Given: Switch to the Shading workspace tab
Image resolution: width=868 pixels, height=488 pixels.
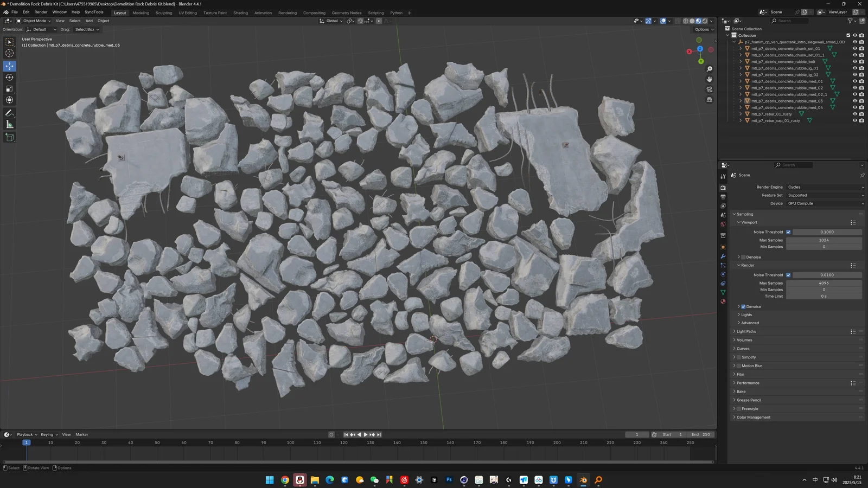Looking at the screenshot, I should coord(240,12).
